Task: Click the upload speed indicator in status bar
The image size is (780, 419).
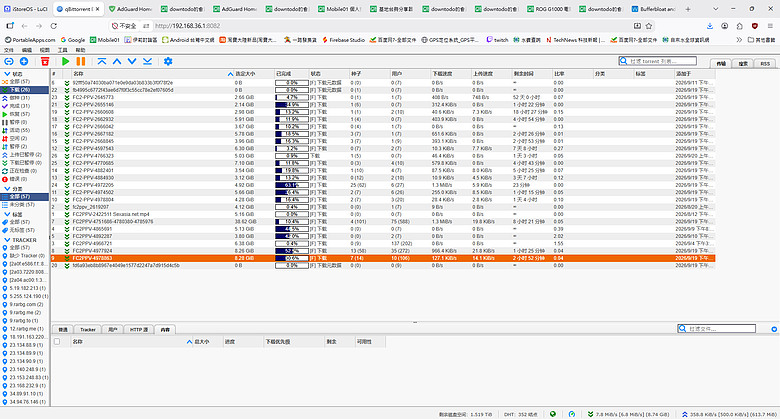Action: click(x=729, y=414)
